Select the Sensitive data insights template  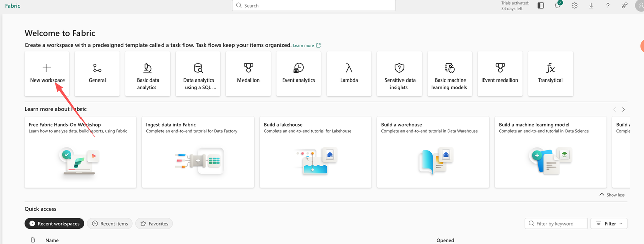pos(399,73)
